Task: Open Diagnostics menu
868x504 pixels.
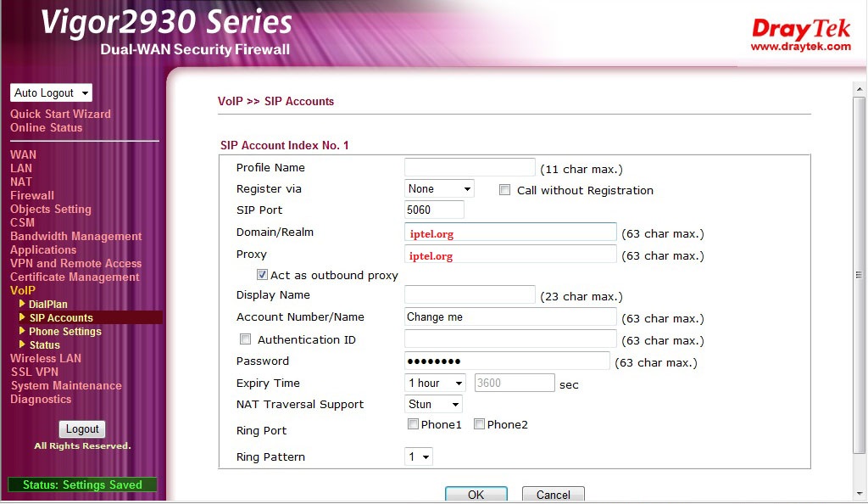Action: point(41,400)
